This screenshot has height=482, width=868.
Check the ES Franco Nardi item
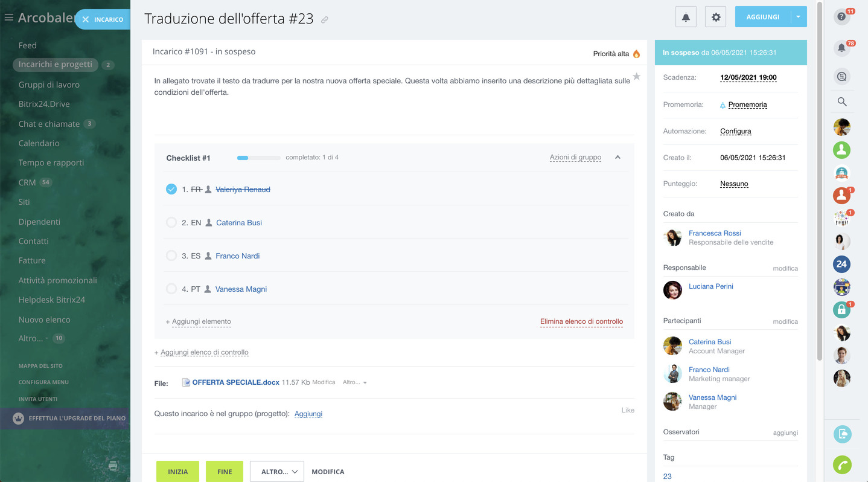(x=171, y=255)
